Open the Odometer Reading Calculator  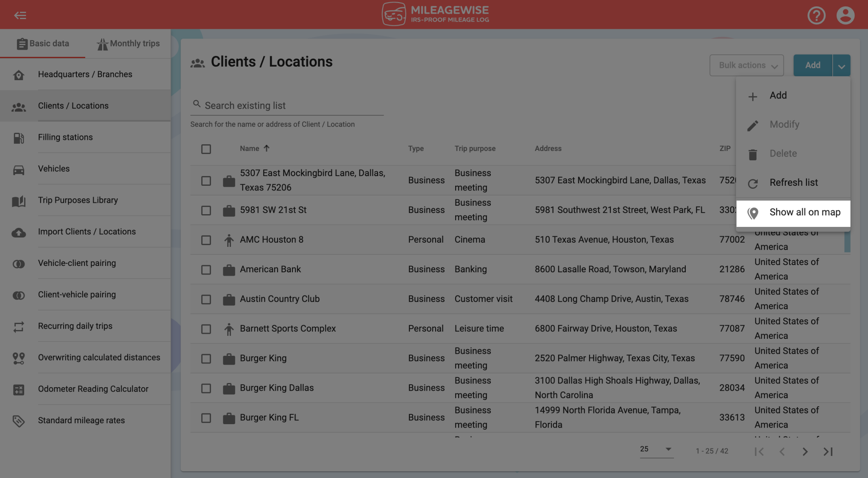click(93, 389)
